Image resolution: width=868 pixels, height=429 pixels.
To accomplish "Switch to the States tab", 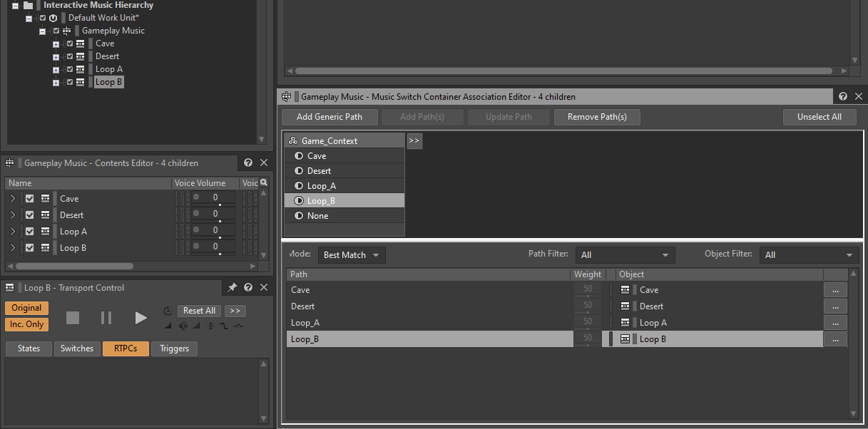I will (29, 348).
